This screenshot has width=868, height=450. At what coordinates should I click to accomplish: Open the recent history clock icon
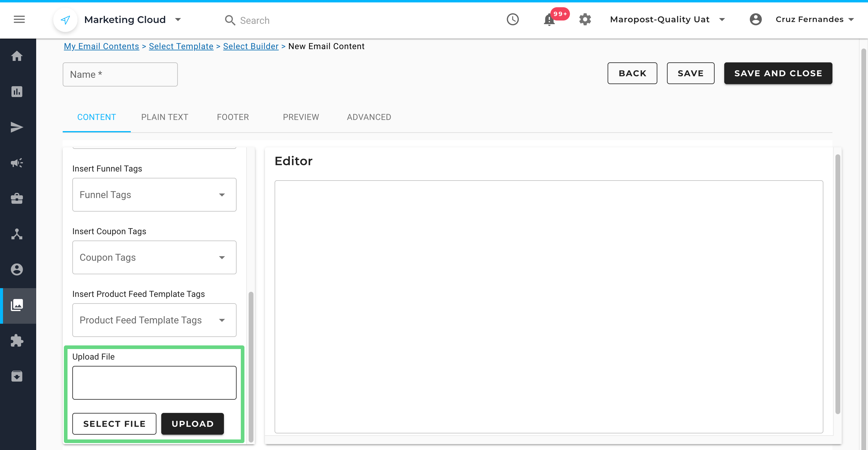click(x=512, y=20)
